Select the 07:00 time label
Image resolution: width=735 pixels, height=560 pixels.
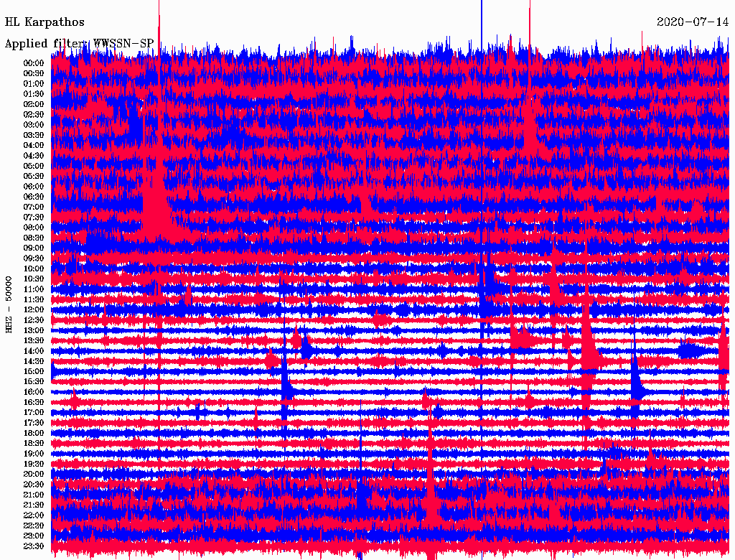point(34,207)
